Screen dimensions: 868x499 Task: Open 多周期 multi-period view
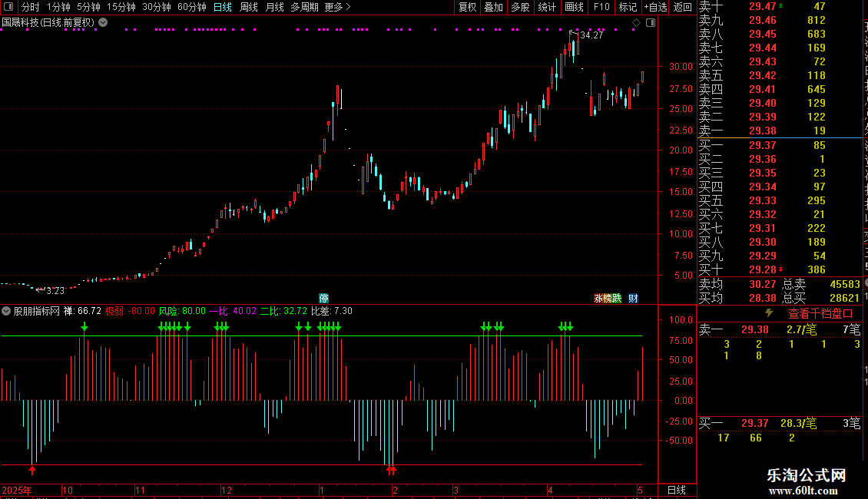[x=304, y=7]
